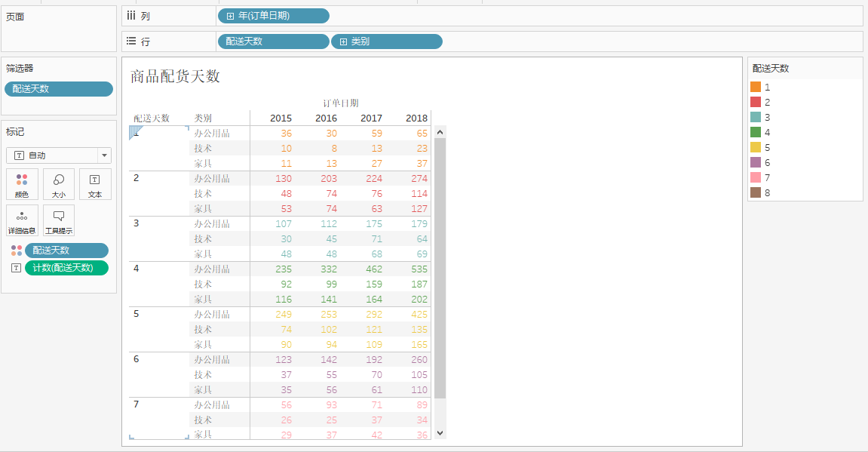This screenshot has height=452, width=868.
Task: Click the table scrollbar down arrow
Action: click(440, 433)
